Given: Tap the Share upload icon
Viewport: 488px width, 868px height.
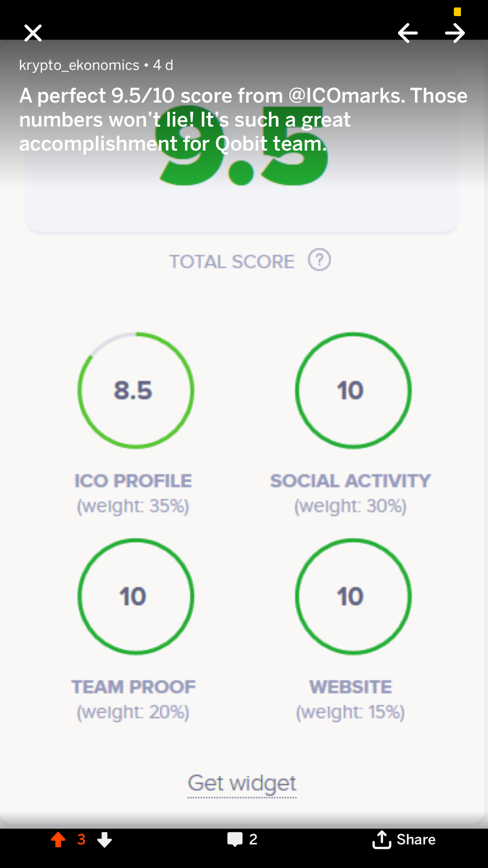Looking at the screenshot, I should 382,839.
